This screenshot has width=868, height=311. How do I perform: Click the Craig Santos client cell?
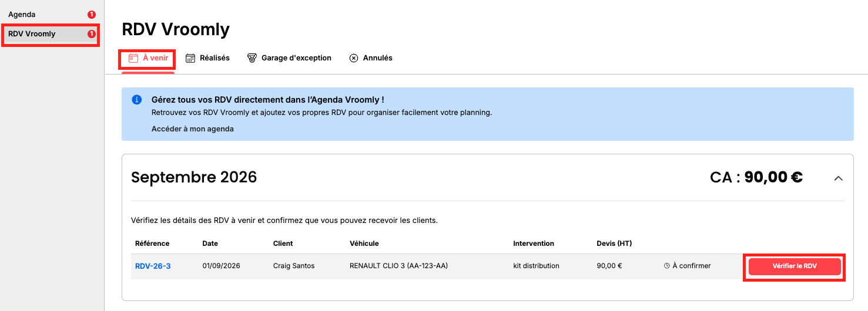coord(294,266)
